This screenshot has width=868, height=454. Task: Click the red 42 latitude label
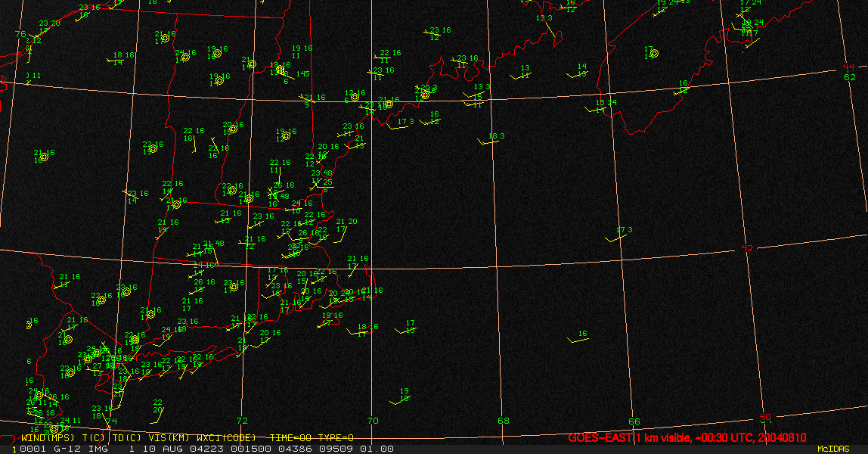click(747, 248)
